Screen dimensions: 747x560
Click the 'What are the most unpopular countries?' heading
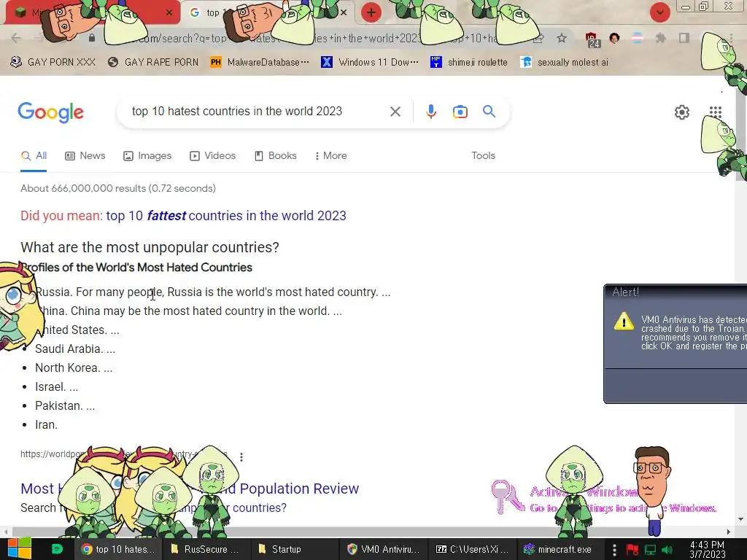(x=150, y=247)
